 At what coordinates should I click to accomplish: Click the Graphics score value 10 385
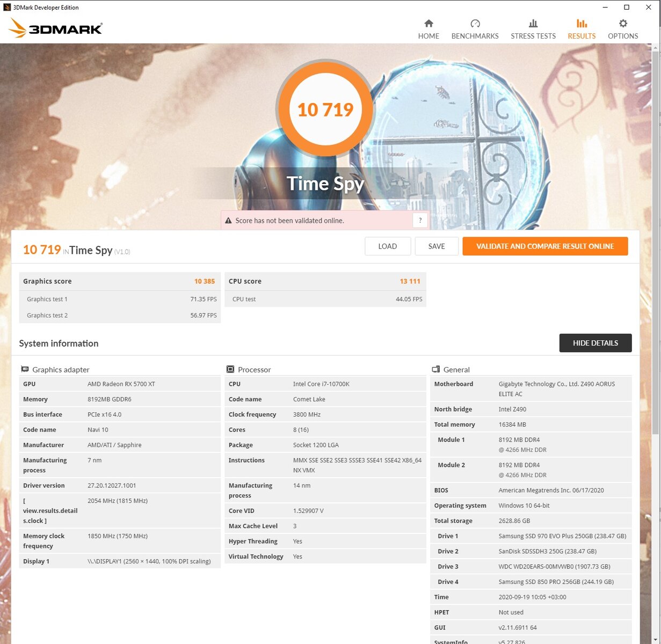coord(205,281)
